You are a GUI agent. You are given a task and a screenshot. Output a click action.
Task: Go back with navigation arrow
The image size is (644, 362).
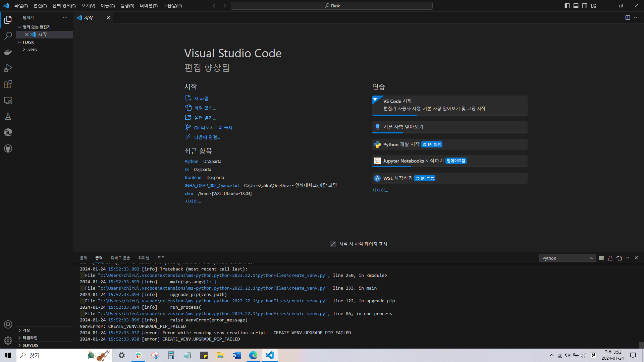215,6
